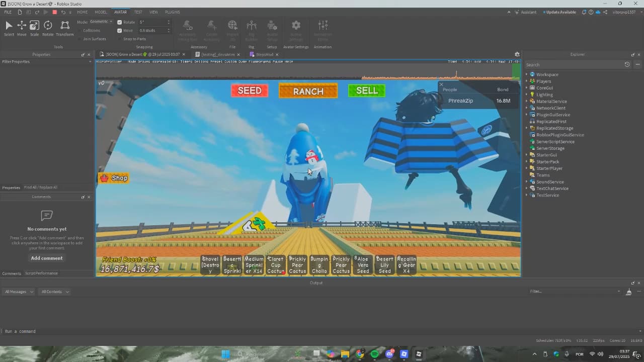This screenshot has width=644, height=362.
Task: Toggle the Move snapping checkbox
Action: [x=120, y=31]
